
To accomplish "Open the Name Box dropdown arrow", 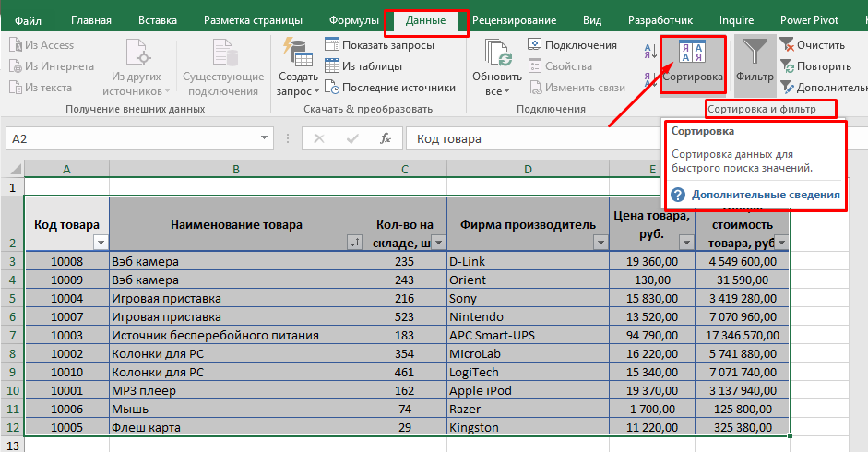I will pos(264,138).
